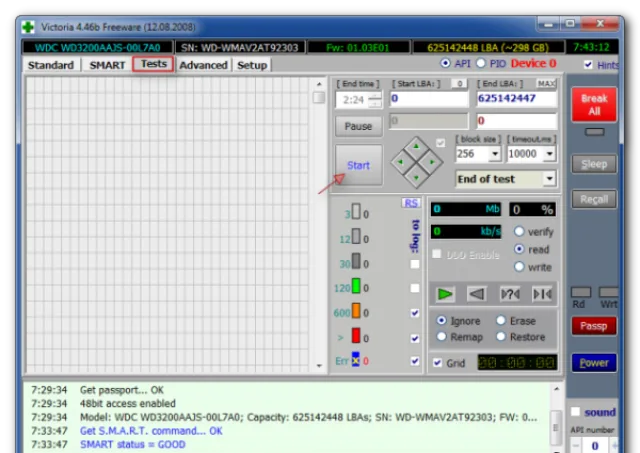Choose the Ignore bad block action
Viewport: 640px width, 453px height.
[441, 320]
